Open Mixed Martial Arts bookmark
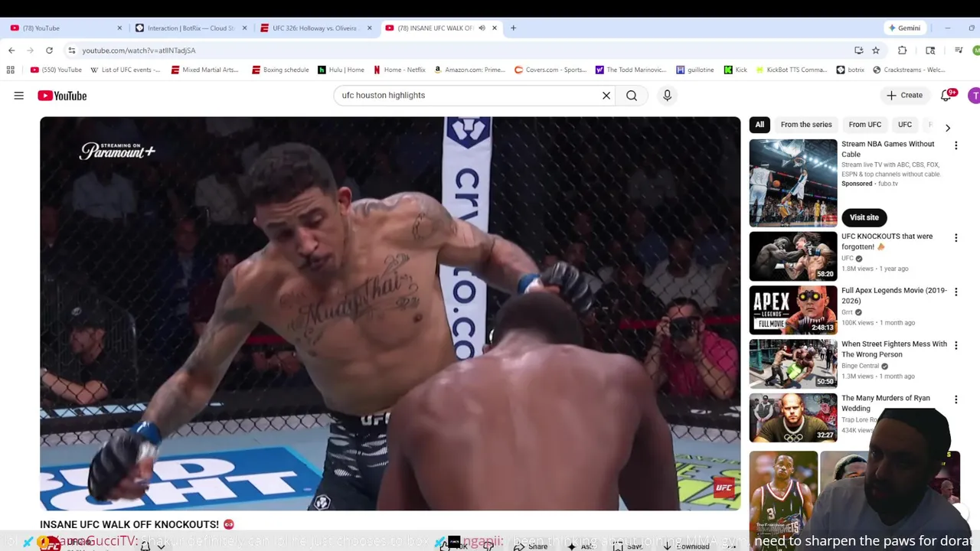Image resolution: width=980 pixels, height=551 pixels. pos(205,70)
